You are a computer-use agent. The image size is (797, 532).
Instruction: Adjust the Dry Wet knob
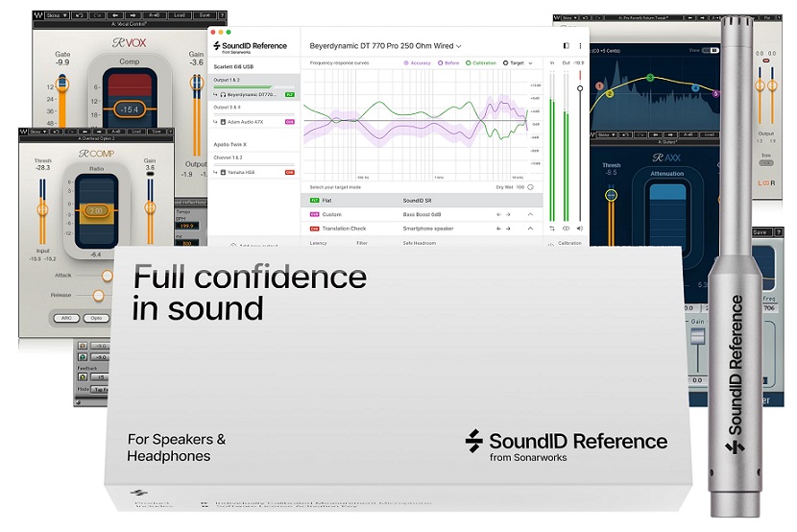[x=530, y=187]
